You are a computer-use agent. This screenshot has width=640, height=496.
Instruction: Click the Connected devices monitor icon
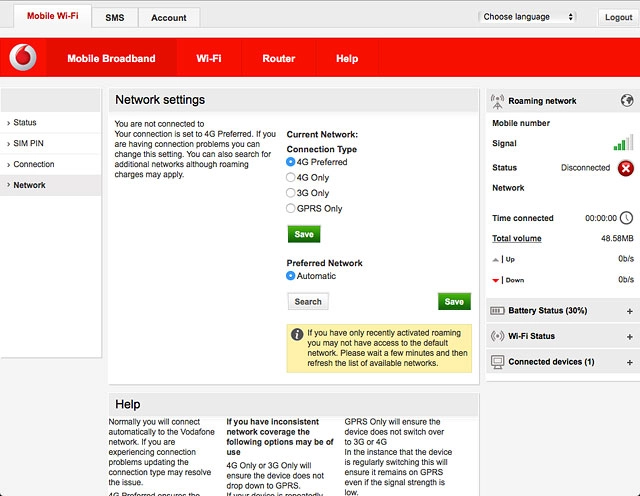(x=498, y=362)
